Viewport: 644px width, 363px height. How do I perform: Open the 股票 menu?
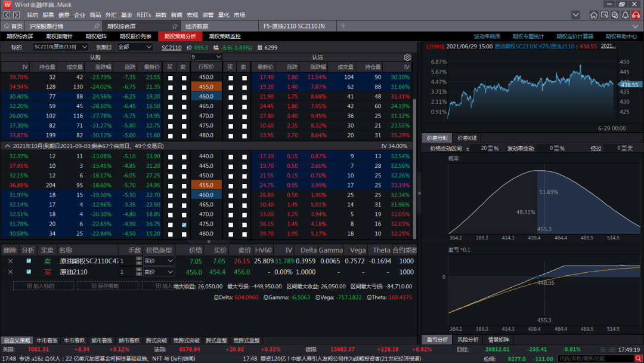pos(48,15)
